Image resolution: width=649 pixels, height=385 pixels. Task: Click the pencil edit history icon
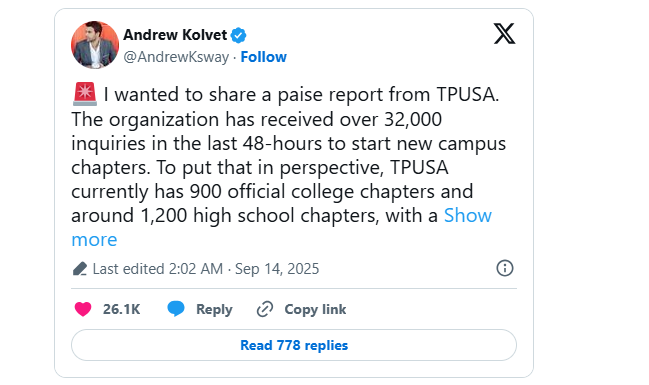click(80, 269)
